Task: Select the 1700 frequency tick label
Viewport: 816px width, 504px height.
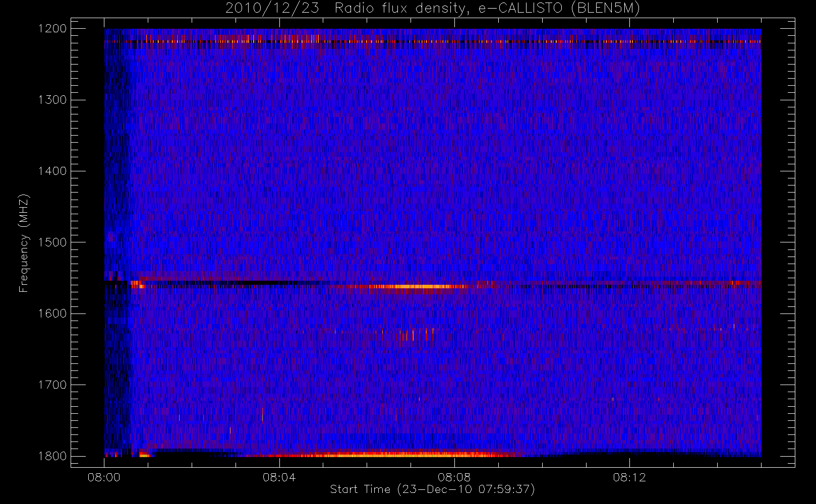Action: (x=52, y=385)
